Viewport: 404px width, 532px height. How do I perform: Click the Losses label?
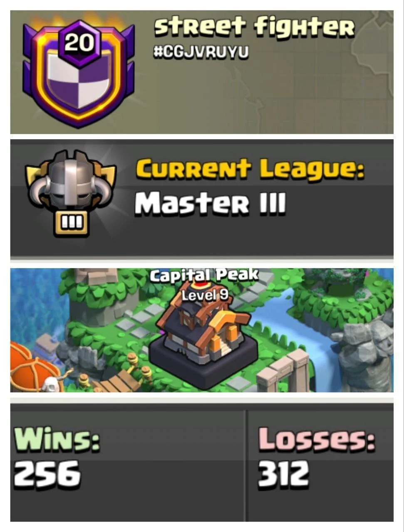[317, 438]
